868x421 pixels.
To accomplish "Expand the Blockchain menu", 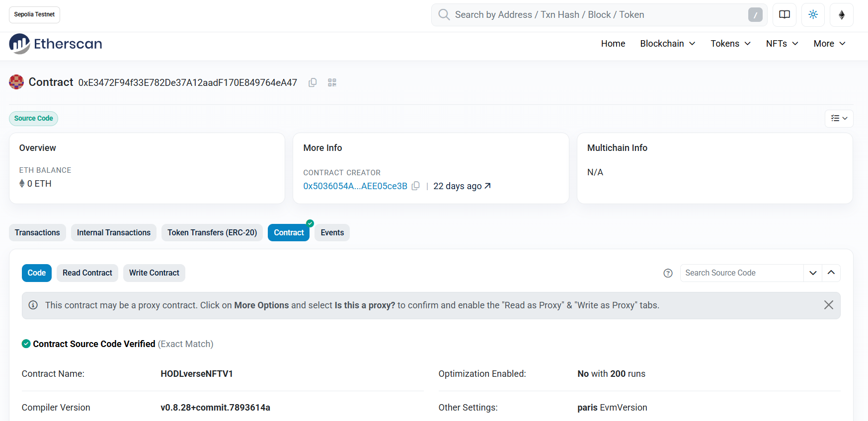I will pos(667,44).
